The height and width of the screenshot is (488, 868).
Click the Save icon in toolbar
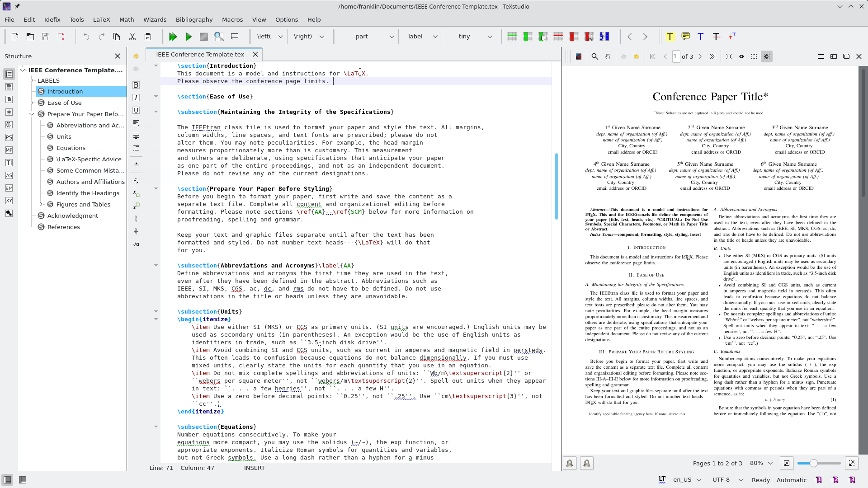46,37
